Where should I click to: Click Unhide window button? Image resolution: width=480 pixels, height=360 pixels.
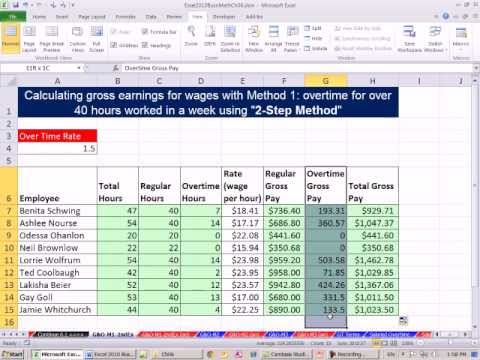315,49
